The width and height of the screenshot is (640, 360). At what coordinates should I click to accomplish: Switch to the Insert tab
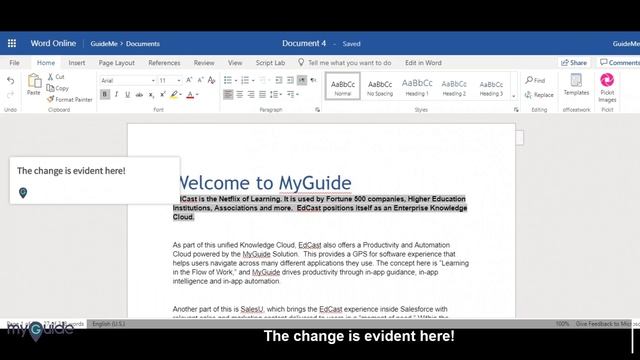(x=77, y=63)
